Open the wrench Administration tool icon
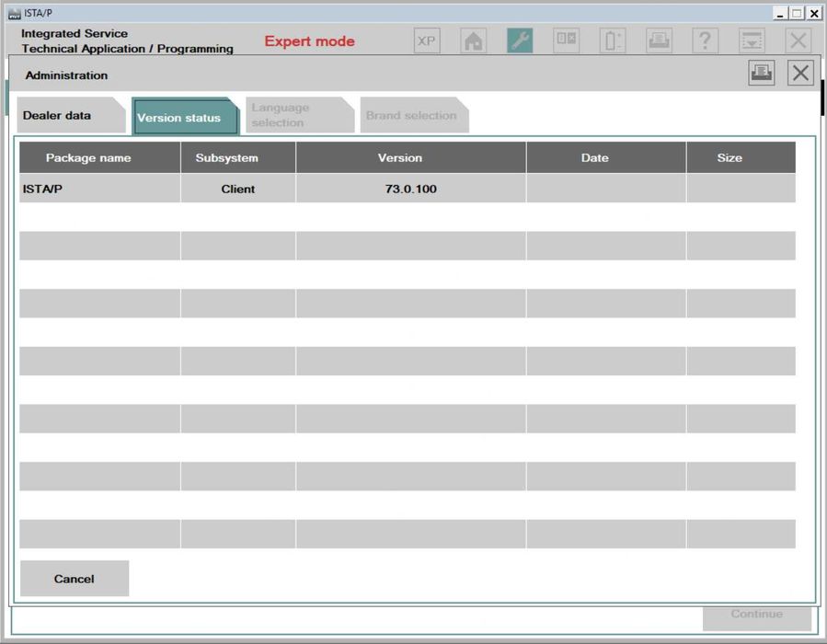This screenshot has width=827, height=644. point(520,40)
